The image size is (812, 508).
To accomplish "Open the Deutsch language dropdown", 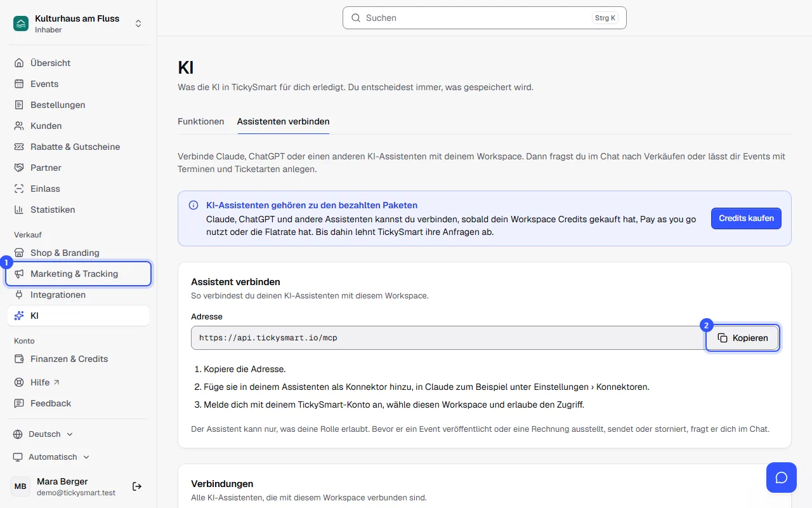I will [x=43, y=434].
